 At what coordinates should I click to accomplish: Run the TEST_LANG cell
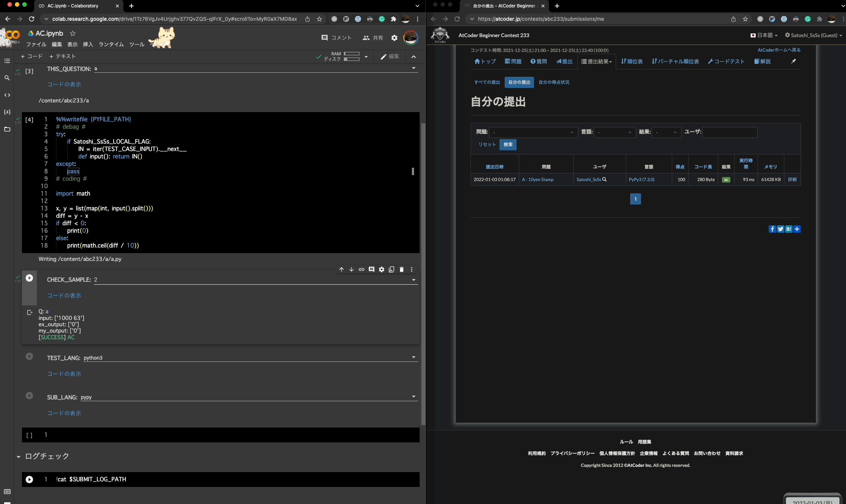tap(29, 356)
